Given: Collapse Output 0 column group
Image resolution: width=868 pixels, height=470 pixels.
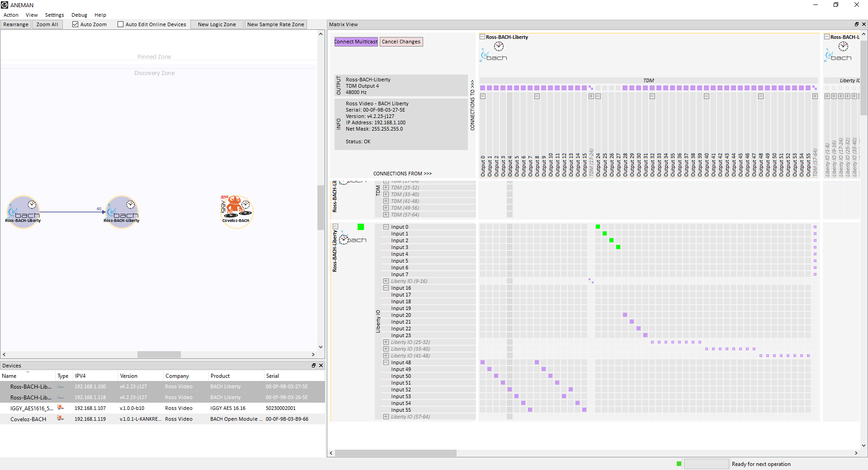Looking at the screenshot, I should [483, 96].
